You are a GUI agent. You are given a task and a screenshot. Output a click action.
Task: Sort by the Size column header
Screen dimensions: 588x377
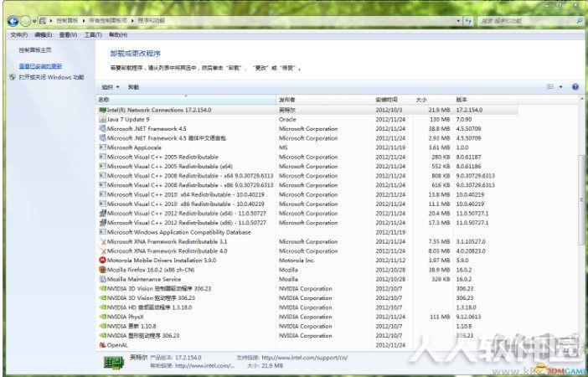tap(434, 100)
